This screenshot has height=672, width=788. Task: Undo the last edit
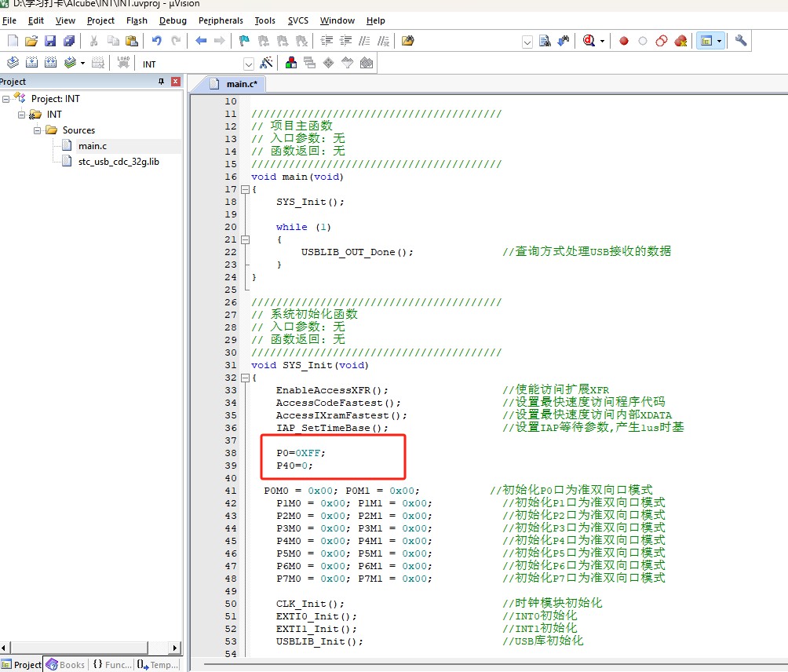pyautogui.click(x=157, y=41)
